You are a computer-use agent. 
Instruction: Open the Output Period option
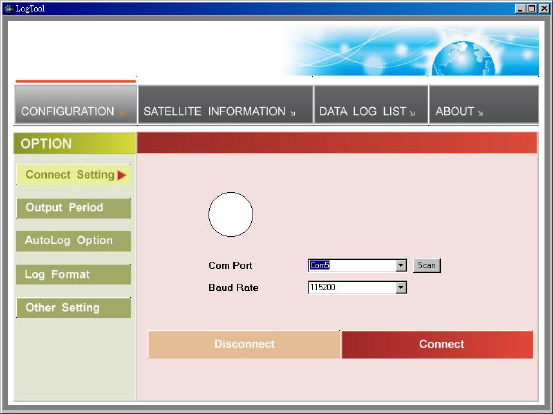(x=73, y=208)
